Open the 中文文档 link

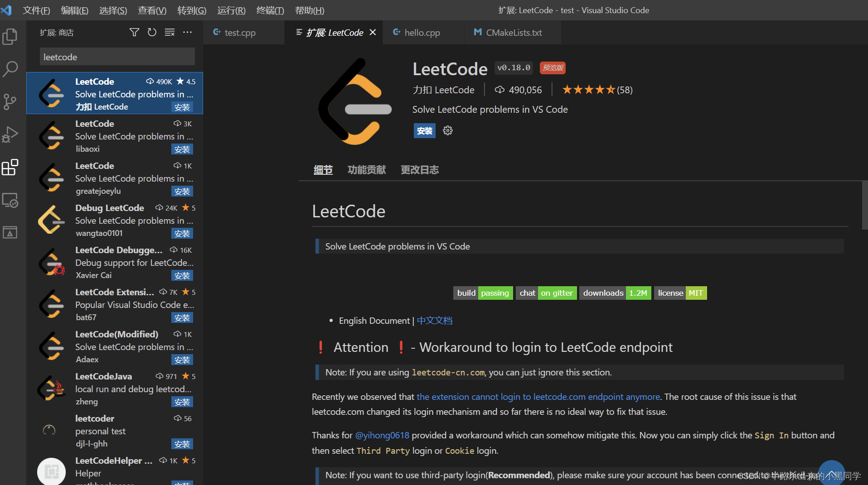coord(434,320)
